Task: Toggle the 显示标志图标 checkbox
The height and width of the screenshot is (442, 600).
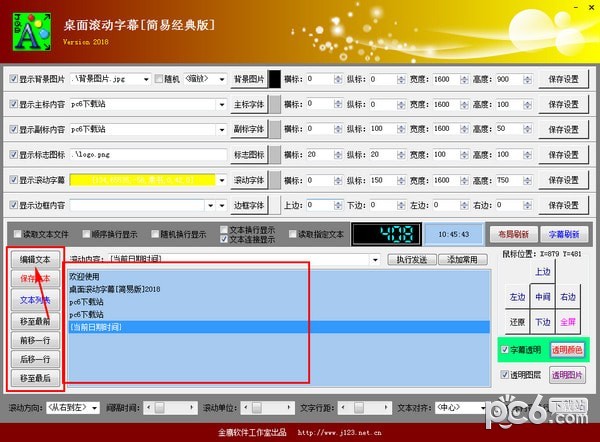Action: (x=14, y=155)
